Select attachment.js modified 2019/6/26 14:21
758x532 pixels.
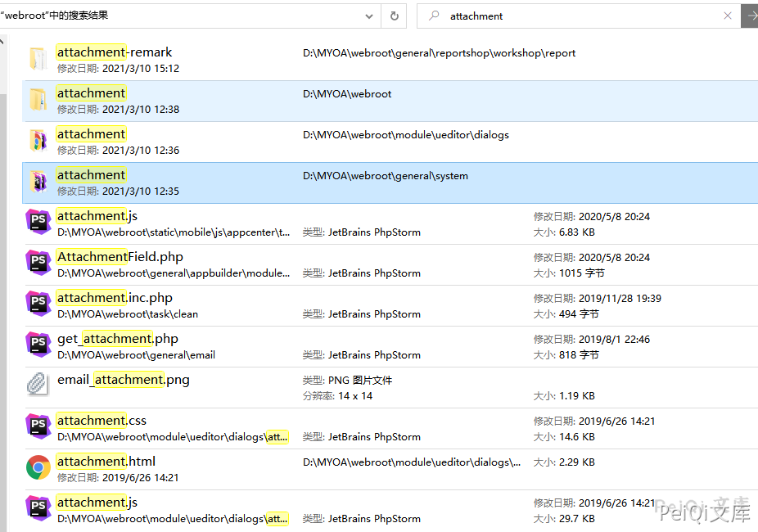tap(97, 503)
